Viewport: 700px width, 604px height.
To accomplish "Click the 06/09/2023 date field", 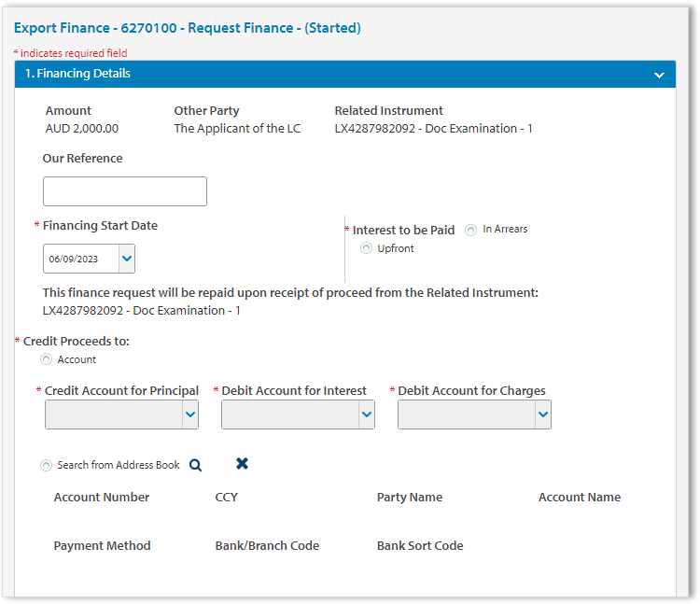I will 80,259.
